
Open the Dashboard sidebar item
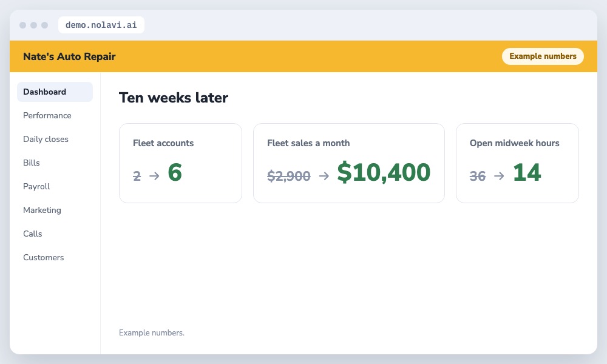pyautogui.click(x=55, y=92)
